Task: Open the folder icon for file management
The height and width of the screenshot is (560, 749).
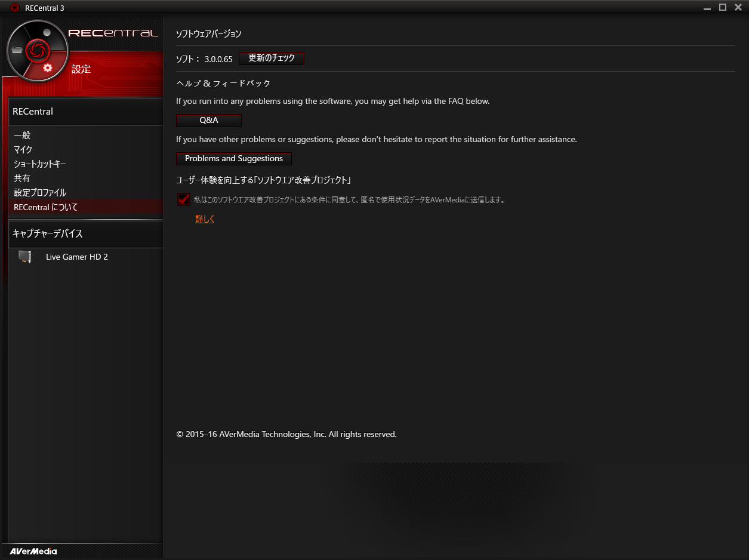Action: pyautogui.click(x=17, y=51)
